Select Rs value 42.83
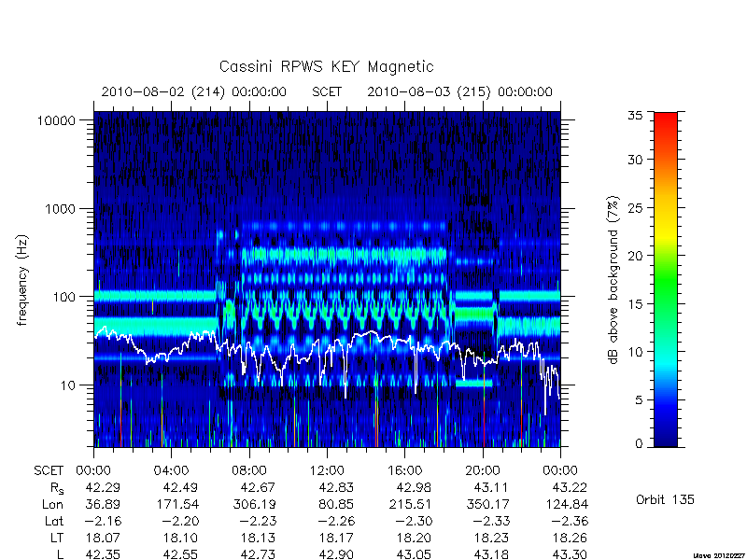This screenshot has width=747, height=560. tap(336, 487)
